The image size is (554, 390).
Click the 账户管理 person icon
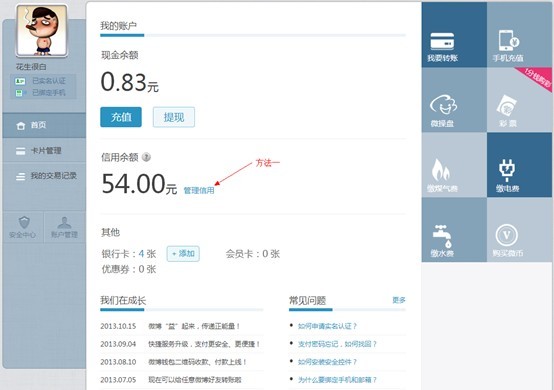pyautogui.click(x=64, y=223)
